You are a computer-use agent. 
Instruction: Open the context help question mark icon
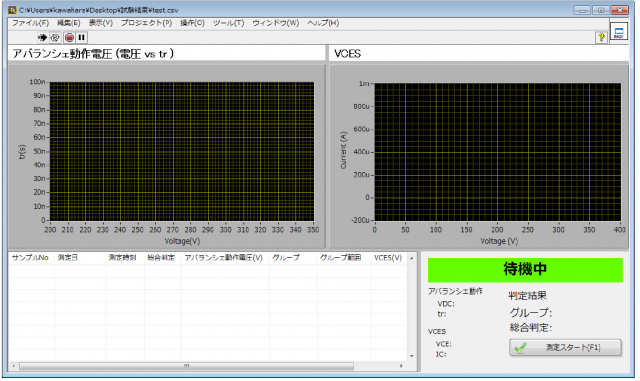[x=601, y=38]
